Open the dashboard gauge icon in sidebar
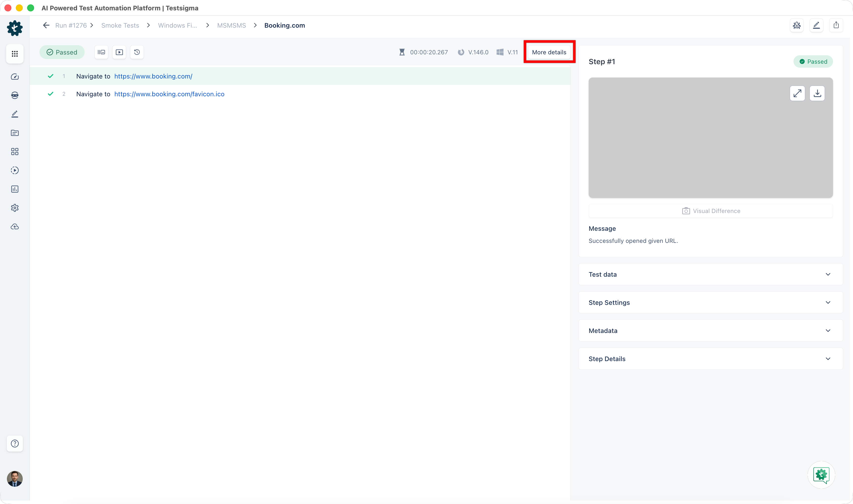The height and width of the screenshot is (504, 853). (x=15, y=77)
